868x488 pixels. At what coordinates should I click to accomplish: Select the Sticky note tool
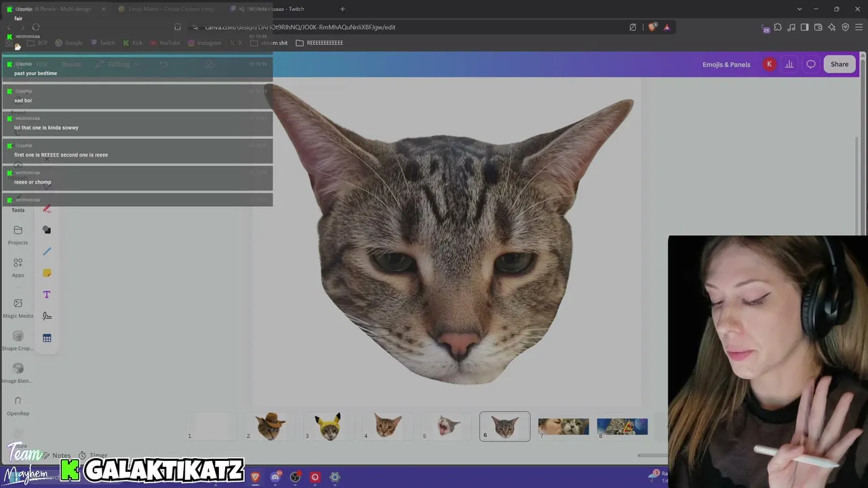click(x=47, y=273)
